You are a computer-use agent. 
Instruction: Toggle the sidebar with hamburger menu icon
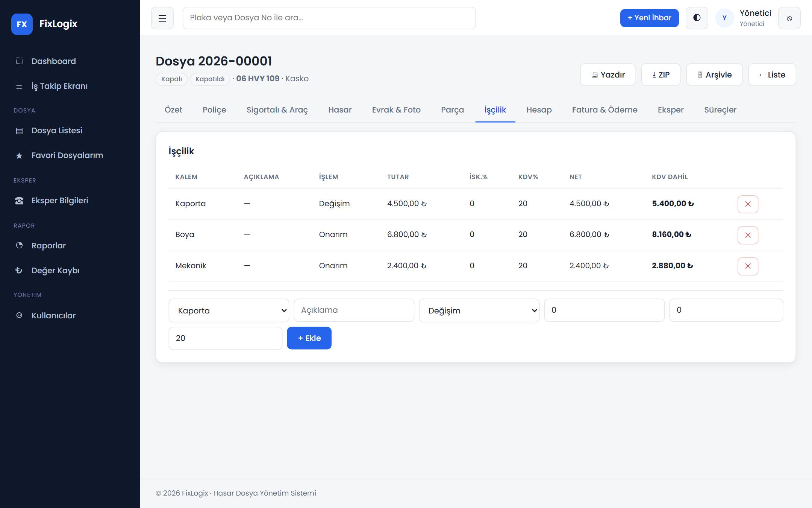coord(162,18)
